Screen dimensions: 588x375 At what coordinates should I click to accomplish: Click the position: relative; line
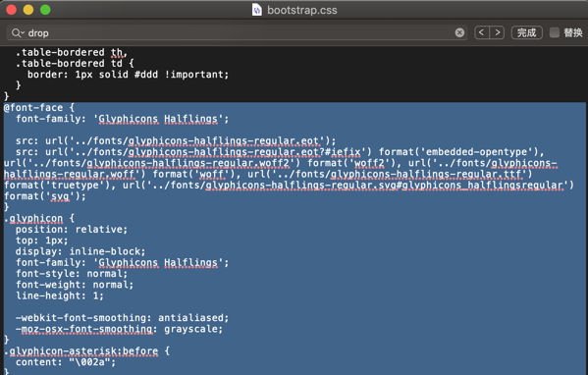[x=72, y=230]
